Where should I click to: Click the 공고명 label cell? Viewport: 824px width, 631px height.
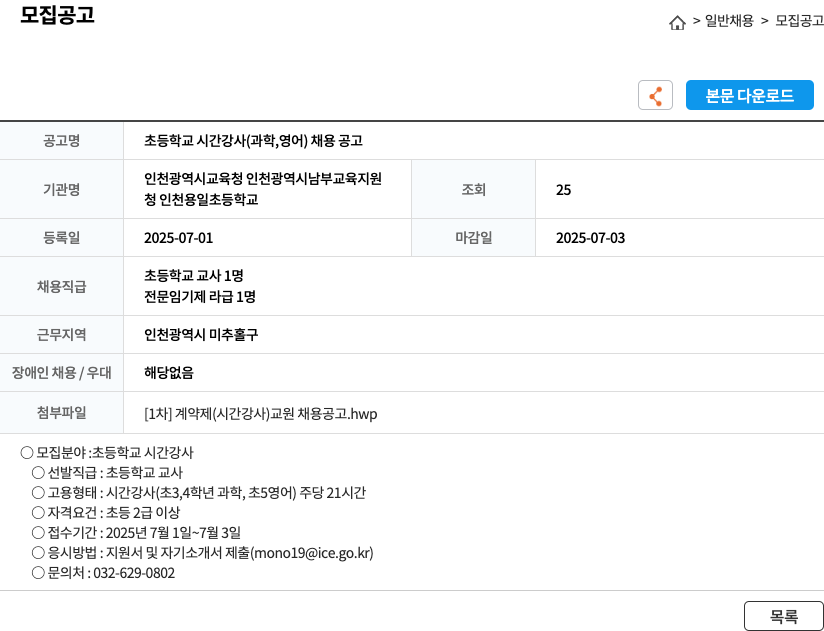tap(61, 141)
